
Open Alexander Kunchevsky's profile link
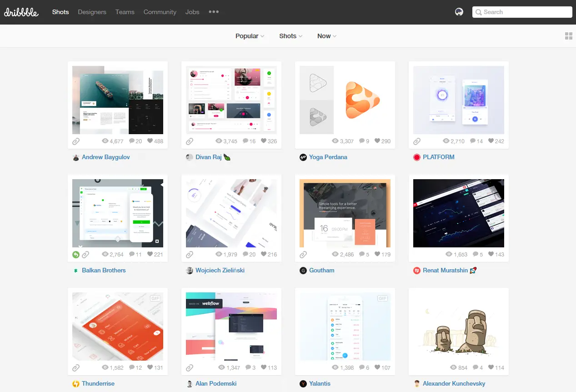tap(454, 383)
